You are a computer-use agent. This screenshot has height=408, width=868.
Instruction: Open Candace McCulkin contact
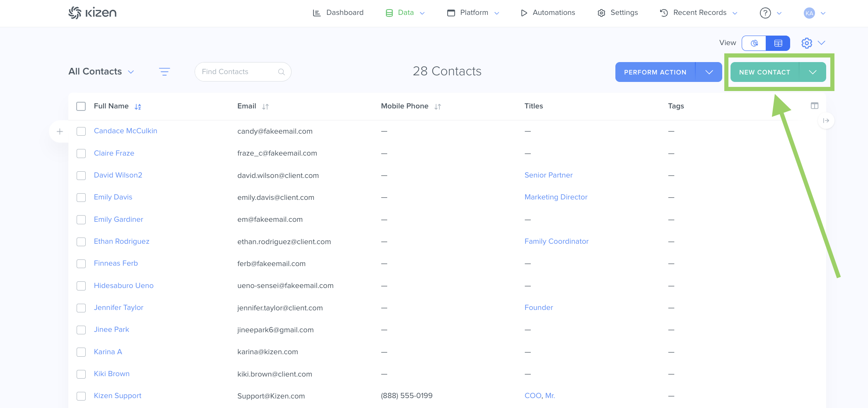[x=125, y=131]
